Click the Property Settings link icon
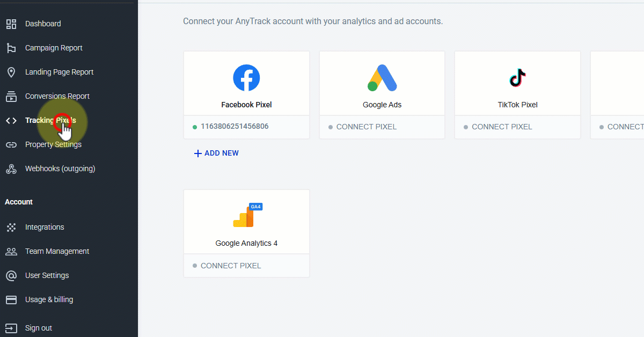Viewport: 644px width, 337px height. (11, 144)
